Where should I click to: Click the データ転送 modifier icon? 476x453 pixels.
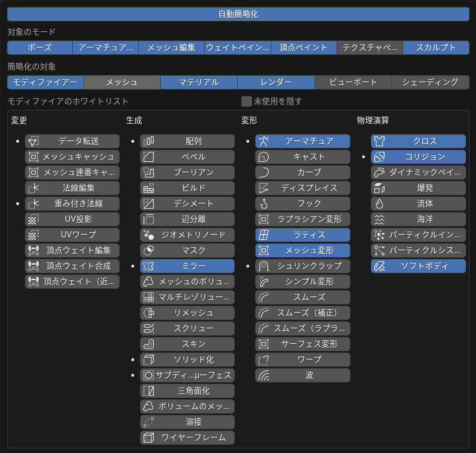34,142
